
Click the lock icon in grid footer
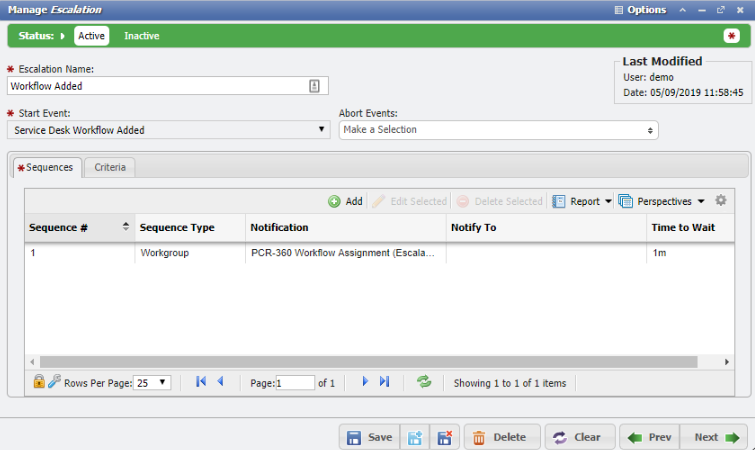(39, 382)
